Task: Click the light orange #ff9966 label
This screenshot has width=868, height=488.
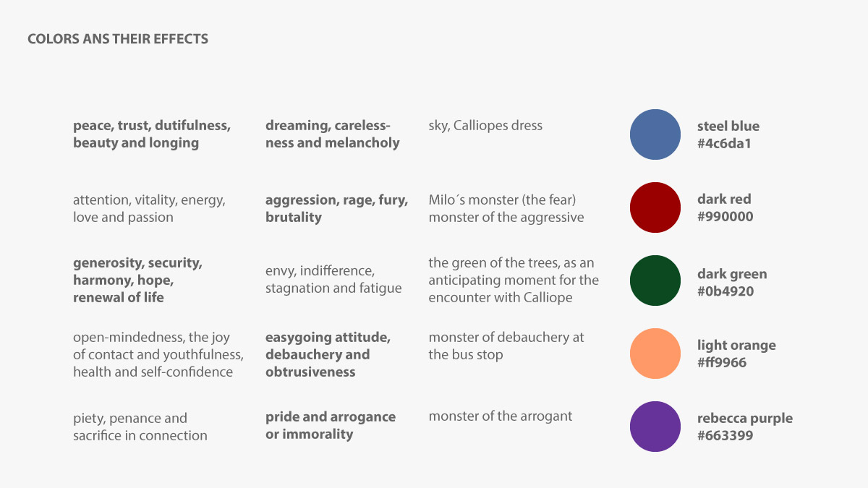Action: point(736,354)
